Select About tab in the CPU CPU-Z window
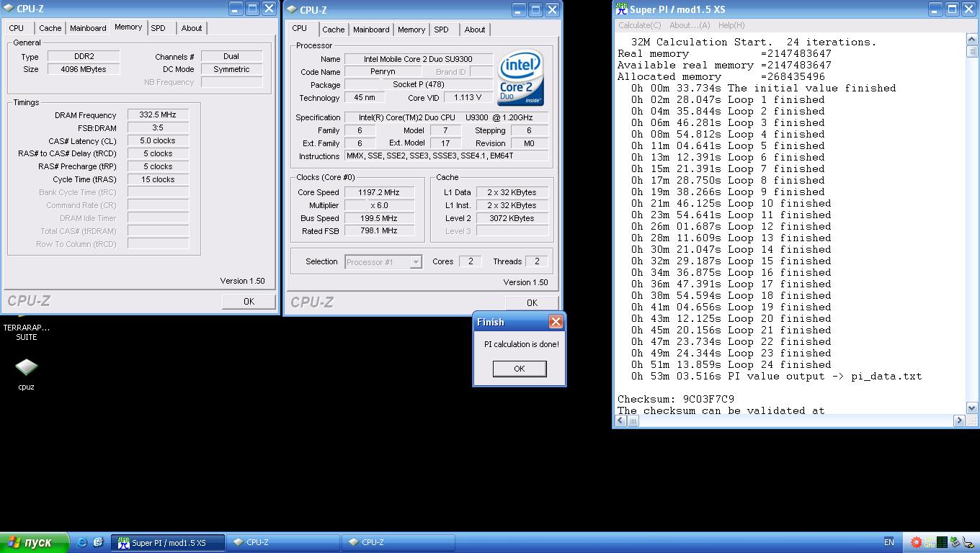 click(475, 30)
